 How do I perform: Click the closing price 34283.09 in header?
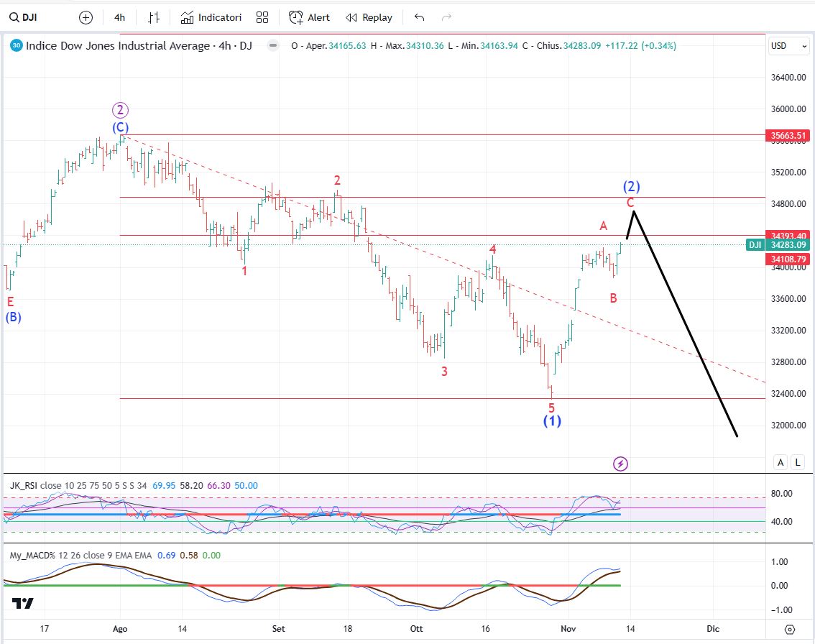[x=582, y=46]
